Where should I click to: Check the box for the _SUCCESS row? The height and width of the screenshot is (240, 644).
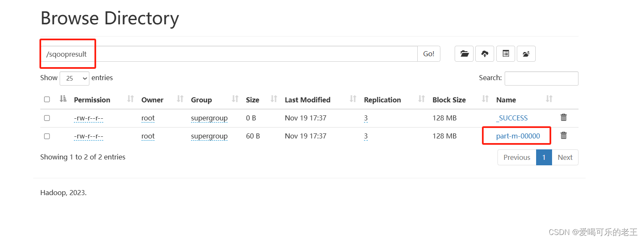coord(47,118)
